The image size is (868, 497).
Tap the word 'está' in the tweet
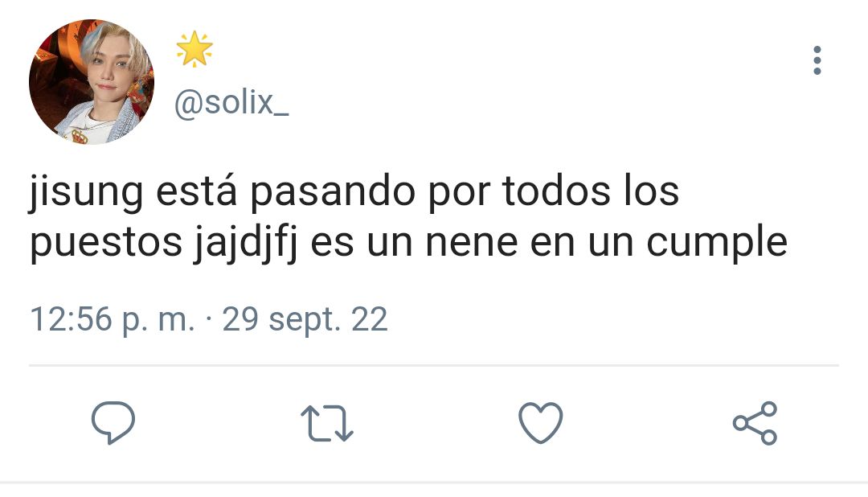tap(197, 190)
